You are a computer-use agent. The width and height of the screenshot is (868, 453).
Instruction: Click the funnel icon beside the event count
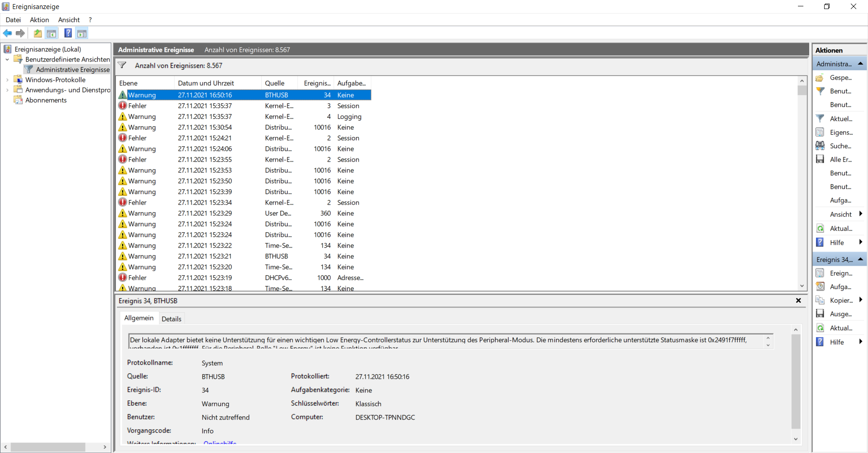tap(122, 66)
